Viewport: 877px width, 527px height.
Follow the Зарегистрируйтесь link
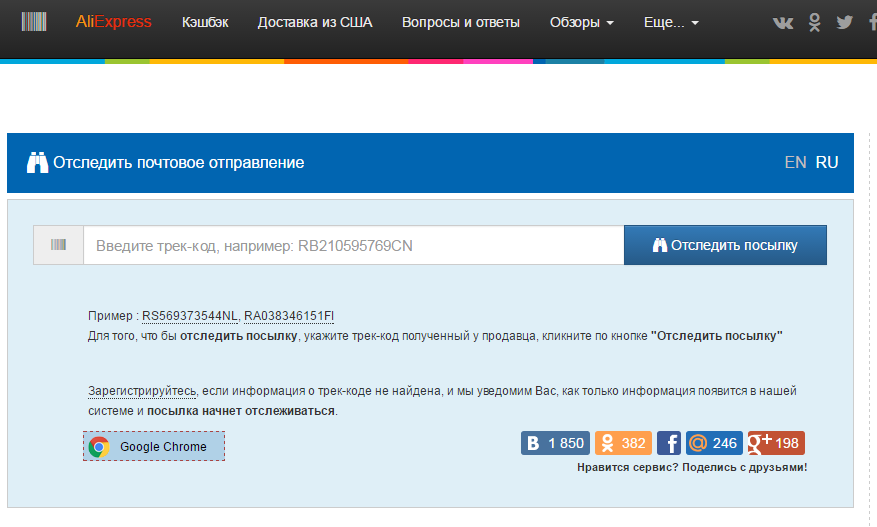(142, 391)
